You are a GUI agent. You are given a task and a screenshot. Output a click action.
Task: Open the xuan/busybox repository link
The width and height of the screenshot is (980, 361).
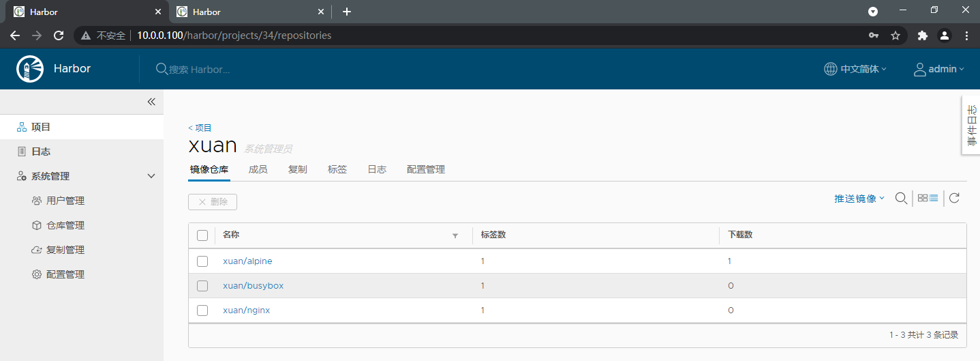coord(253,286)
